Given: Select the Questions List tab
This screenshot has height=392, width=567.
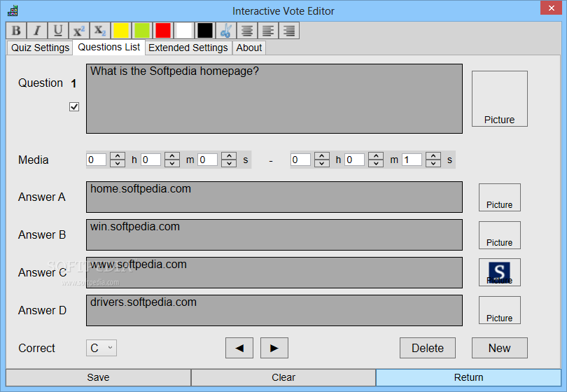Looking at the screenshot, I should 108,48.
